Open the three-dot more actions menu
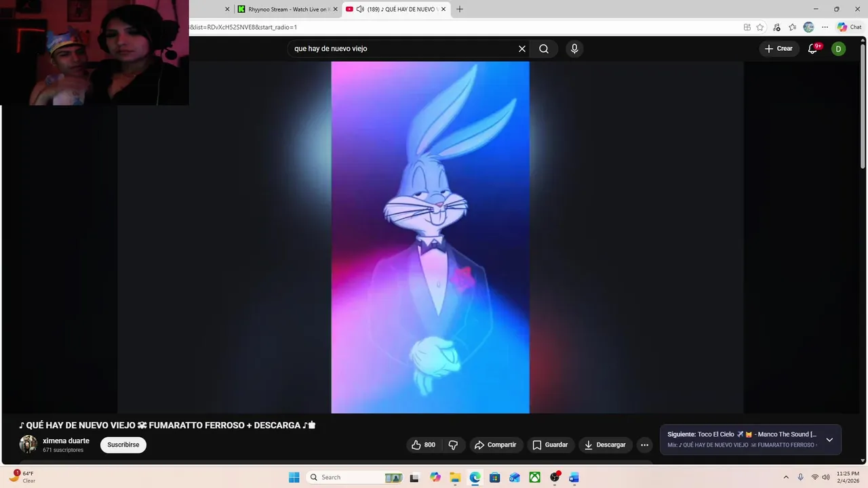Viewport: 868px width, 488px height. pyautogui.click(x=644, y=445)
